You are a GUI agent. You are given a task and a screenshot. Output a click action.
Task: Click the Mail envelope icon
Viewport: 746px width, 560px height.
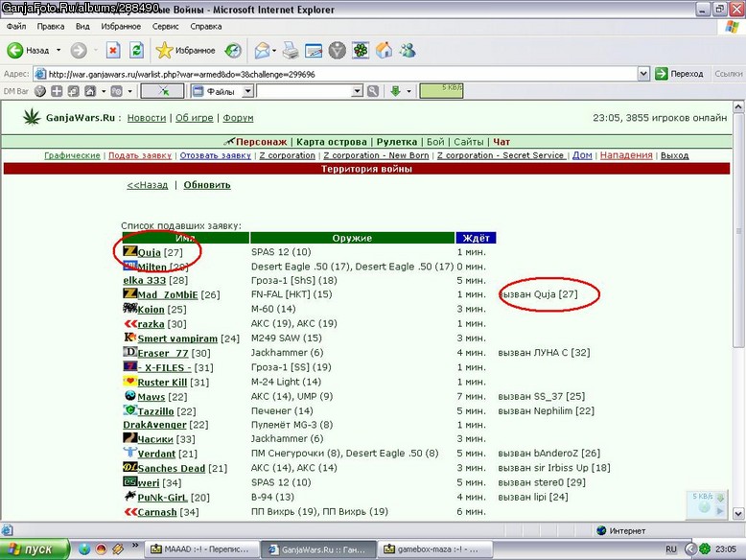(262, 50)
